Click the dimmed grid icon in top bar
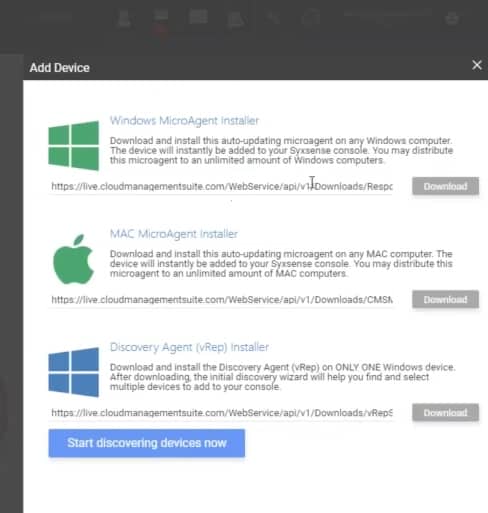This screenshot has width=488, height=513. click(198, 17)
